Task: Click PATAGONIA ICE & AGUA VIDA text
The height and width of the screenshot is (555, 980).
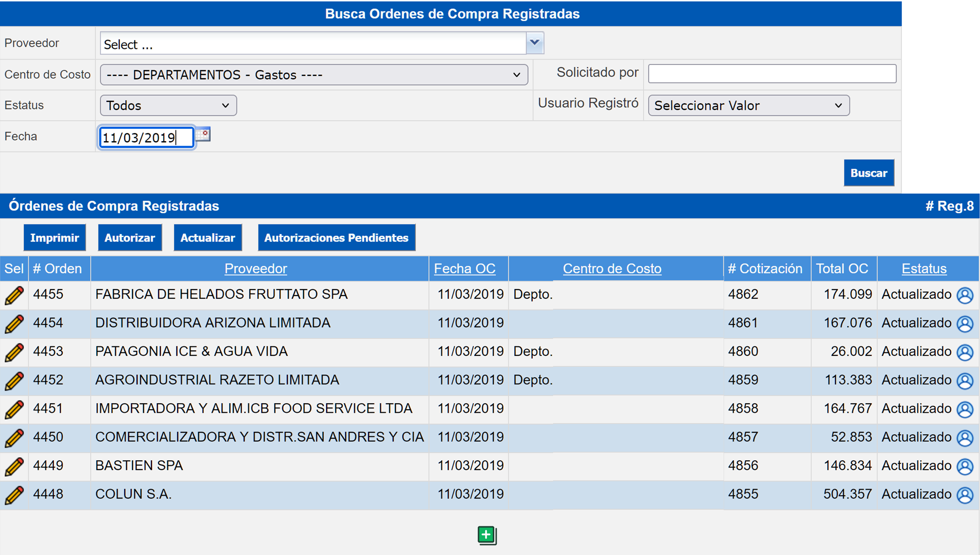Action: pos(192,351)
